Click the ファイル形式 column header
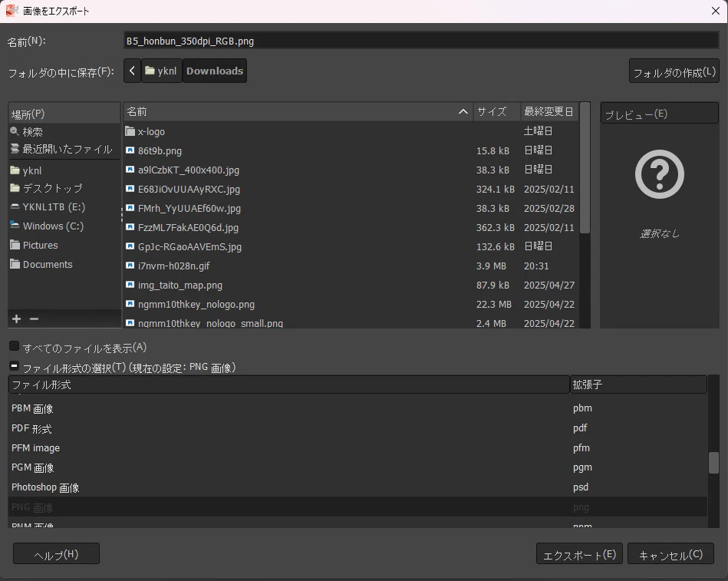728x581 pixels. [288, 385]
